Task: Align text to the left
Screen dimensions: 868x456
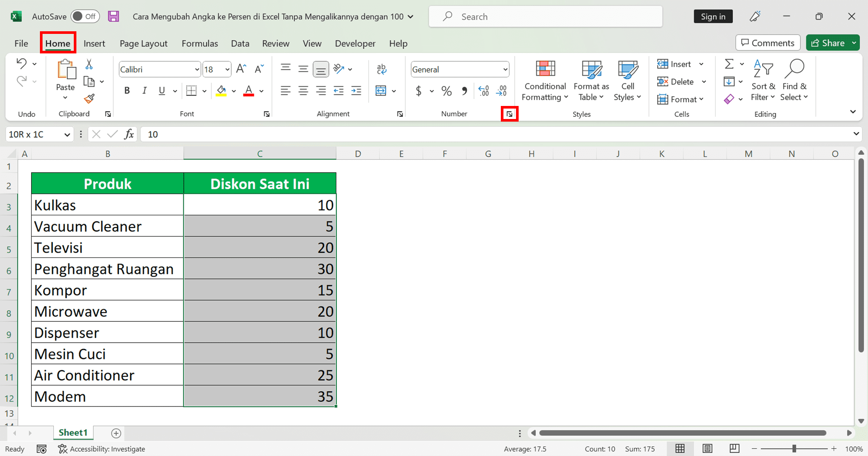Action: click(285, 91)
